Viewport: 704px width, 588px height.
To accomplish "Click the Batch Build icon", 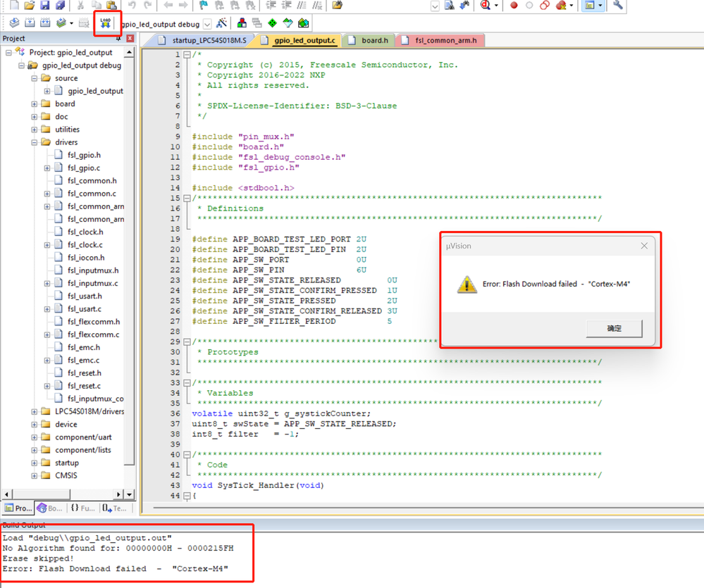I will [61, 23].
